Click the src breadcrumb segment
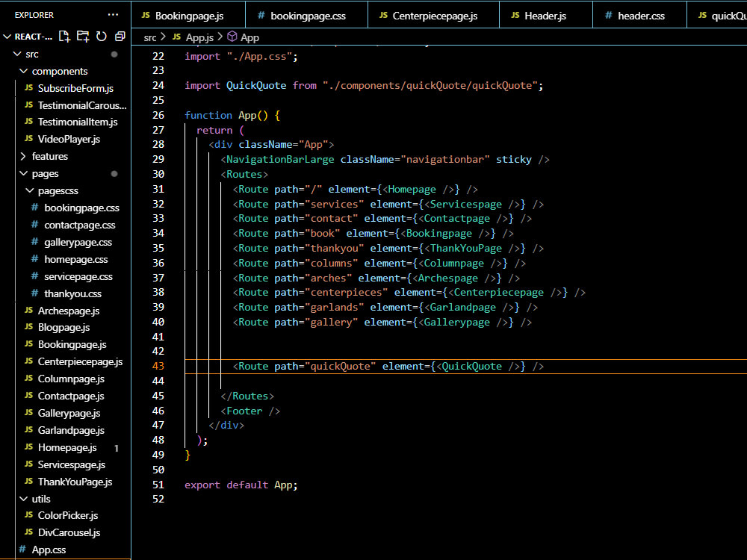The width and height of the screenshot is (747, 560). tap(150, 37)
